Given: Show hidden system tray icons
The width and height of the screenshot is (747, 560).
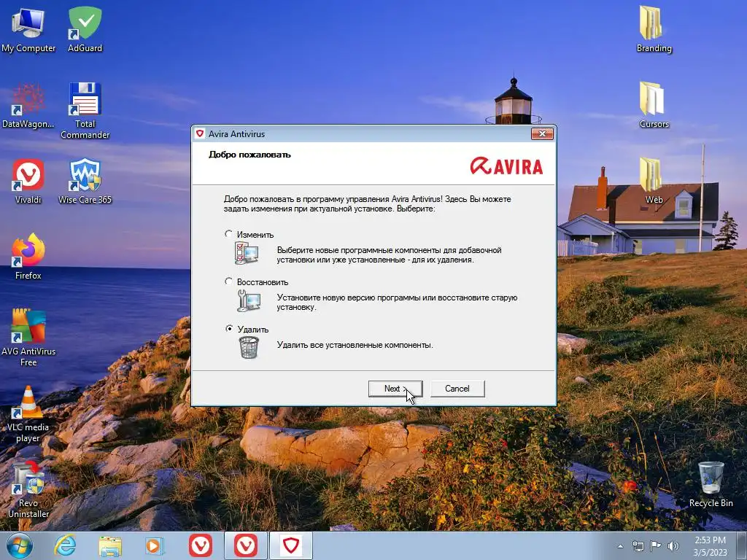Looking at the screenshot, I should click(x=620, y=546).
